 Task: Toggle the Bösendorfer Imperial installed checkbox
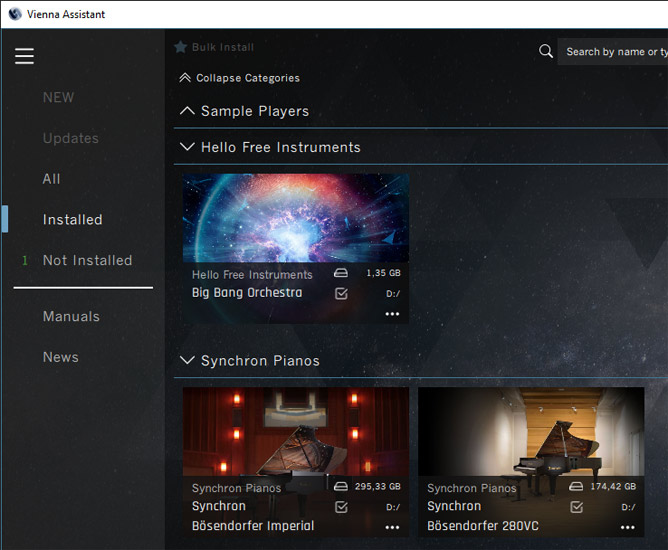click(341, 507)
